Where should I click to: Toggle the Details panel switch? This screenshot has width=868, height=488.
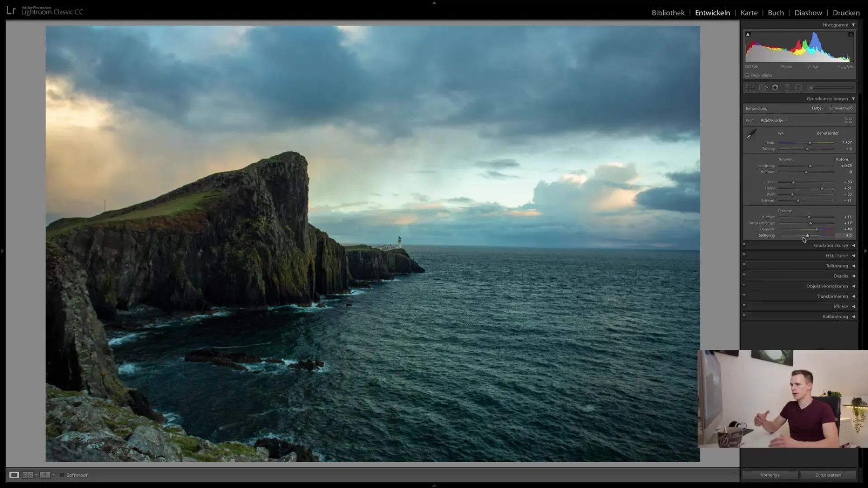744,275
